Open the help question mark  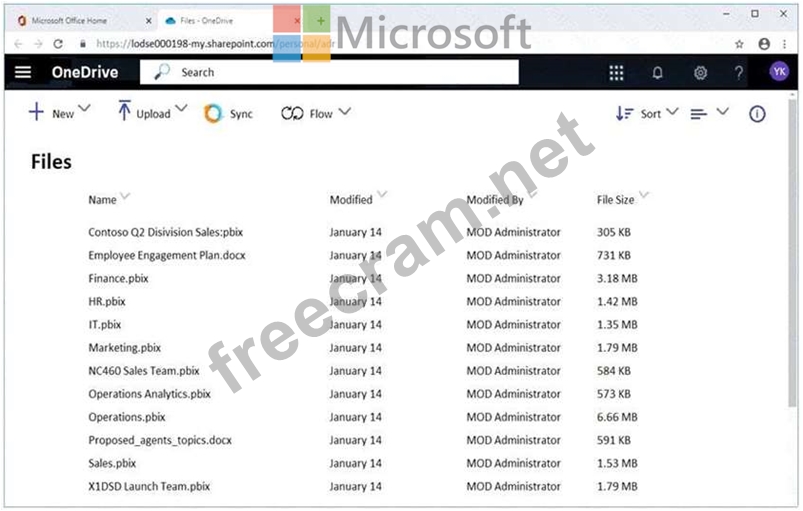pos(738,73)
